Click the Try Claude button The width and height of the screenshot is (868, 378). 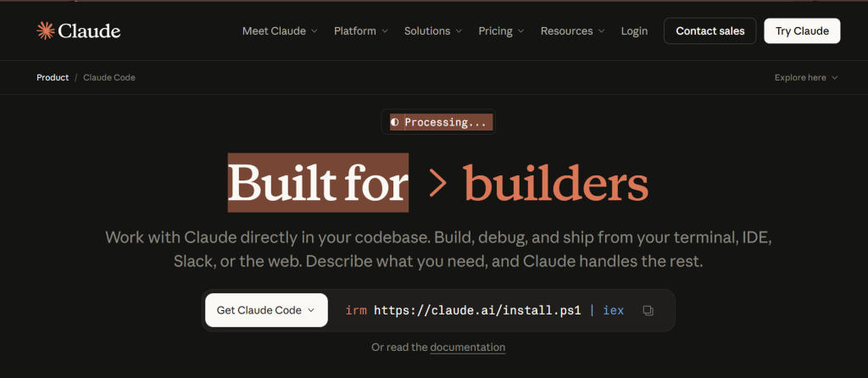point(802,31)
